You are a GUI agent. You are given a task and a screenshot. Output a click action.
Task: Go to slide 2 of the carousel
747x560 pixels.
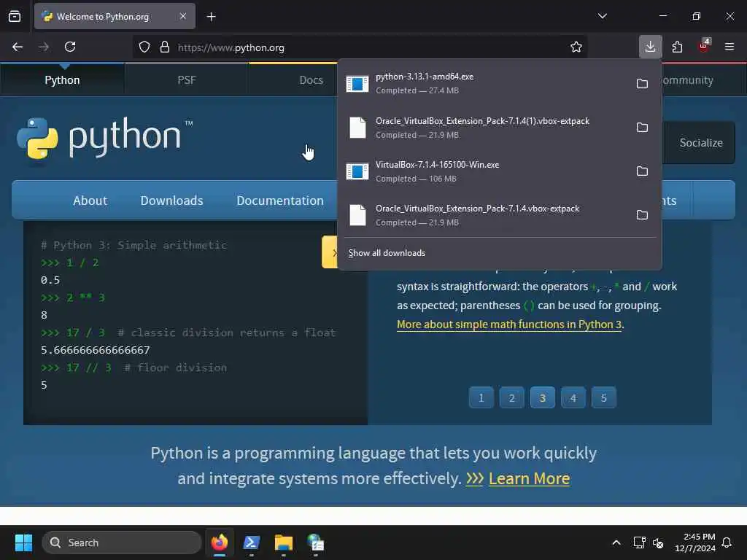coord(511,397)
